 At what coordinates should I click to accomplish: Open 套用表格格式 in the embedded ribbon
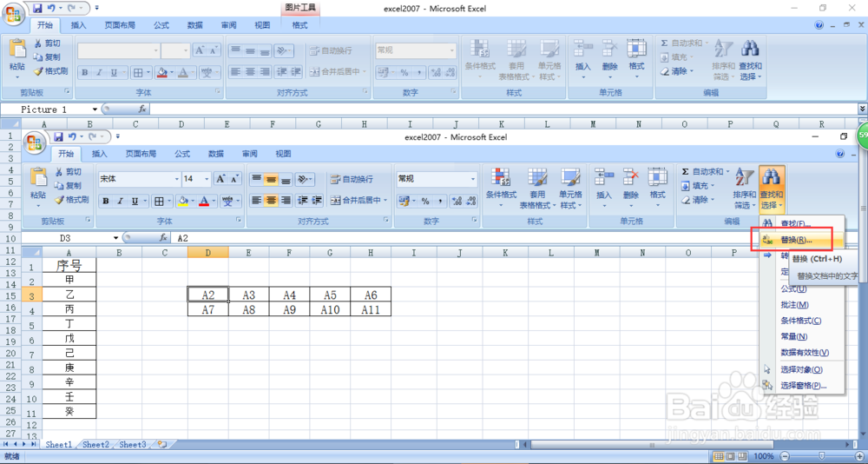click(x=536, y=189)
